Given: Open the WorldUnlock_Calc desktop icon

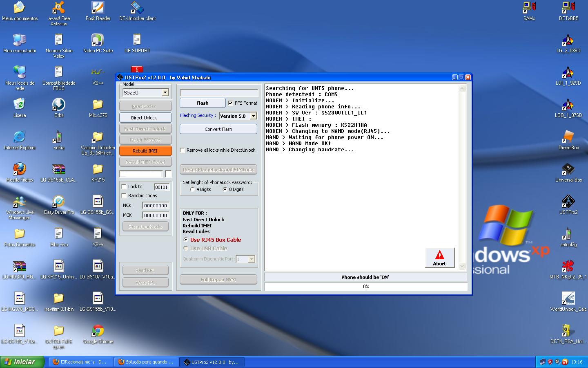Looking at the screenshot, I should pos(568,302).
